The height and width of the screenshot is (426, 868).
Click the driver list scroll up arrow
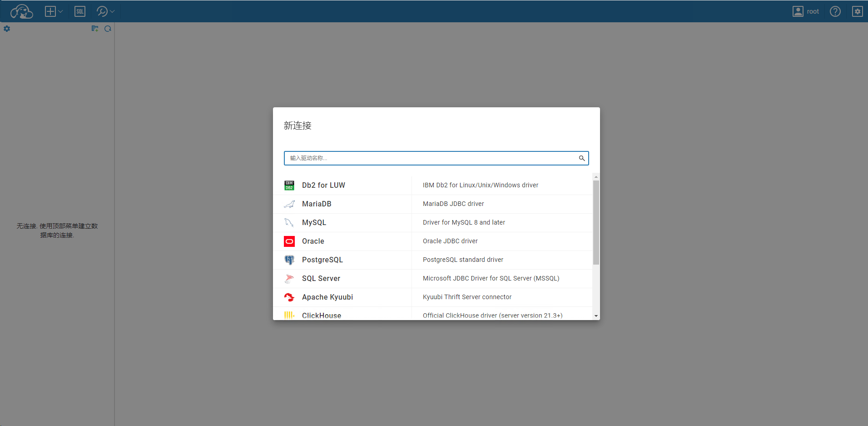point(596,177)
